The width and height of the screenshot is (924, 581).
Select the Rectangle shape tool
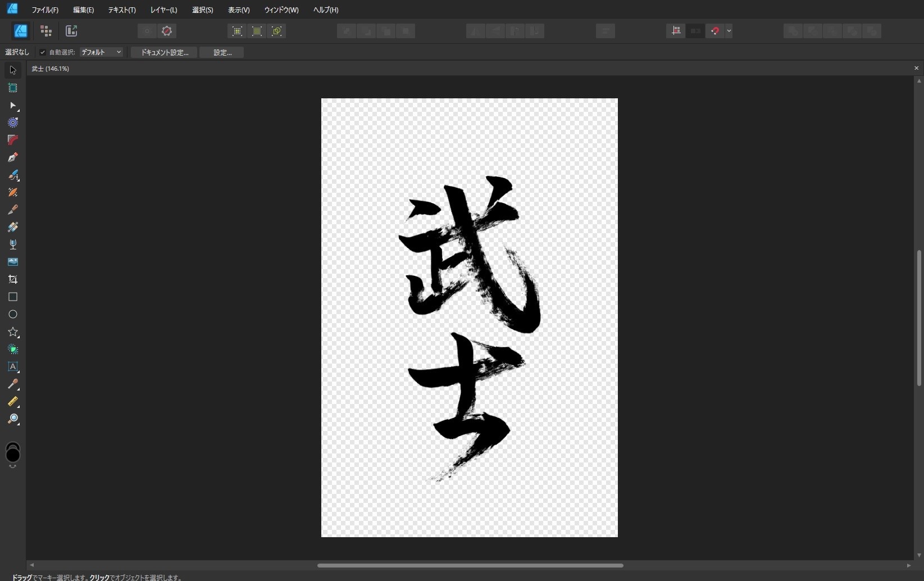pos(12,297)
